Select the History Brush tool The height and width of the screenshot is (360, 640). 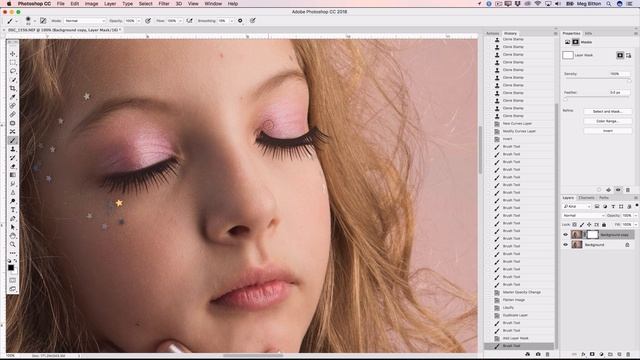tap(13, 158)
